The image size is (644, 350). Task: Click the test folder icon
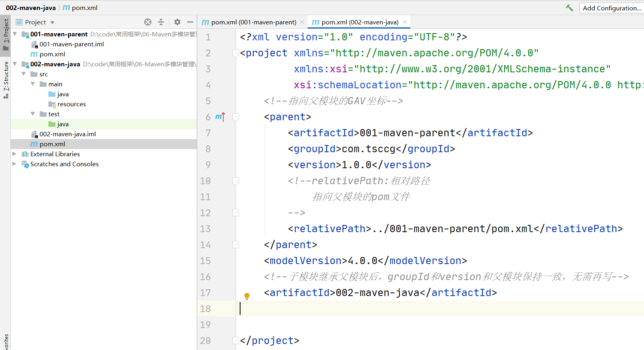(x=43, y=114)
